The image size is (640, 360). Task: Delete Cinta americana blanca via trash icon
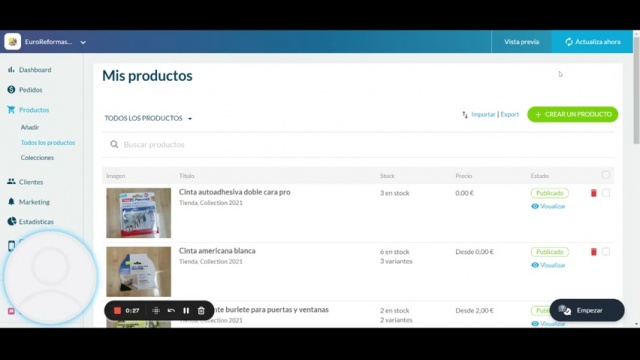coord(594,251)
